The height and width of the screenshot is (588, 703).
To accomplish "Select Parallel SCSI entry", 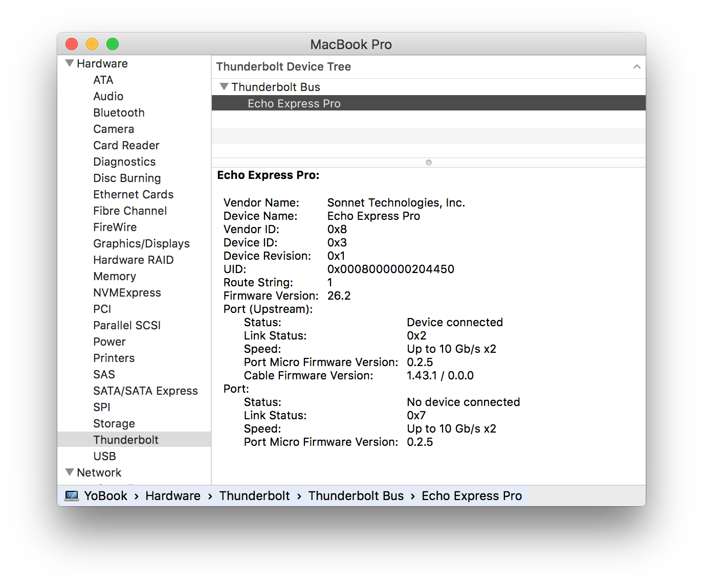I will click(x=127, y=325).
